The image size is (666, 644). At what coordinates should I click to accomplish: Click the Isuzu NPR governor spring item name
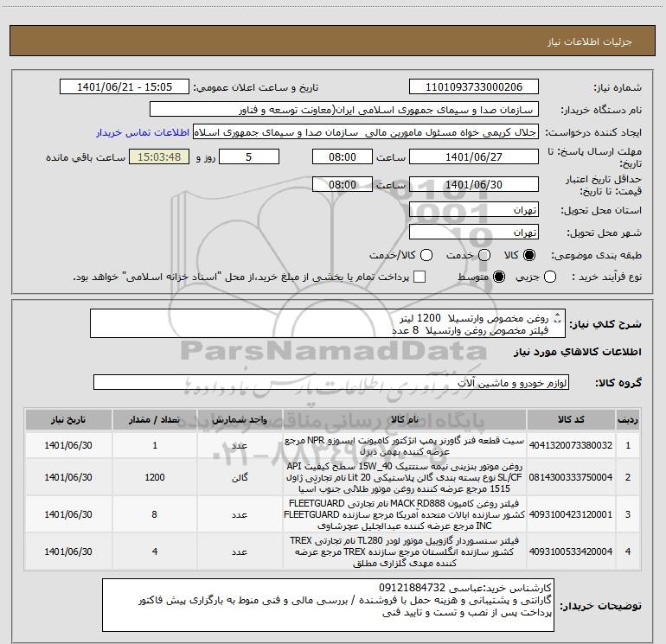tap(405, 446)
